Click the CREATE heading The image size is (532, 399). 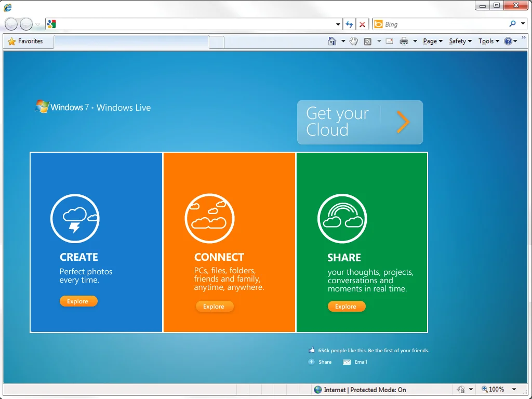[x=79, y=257]
